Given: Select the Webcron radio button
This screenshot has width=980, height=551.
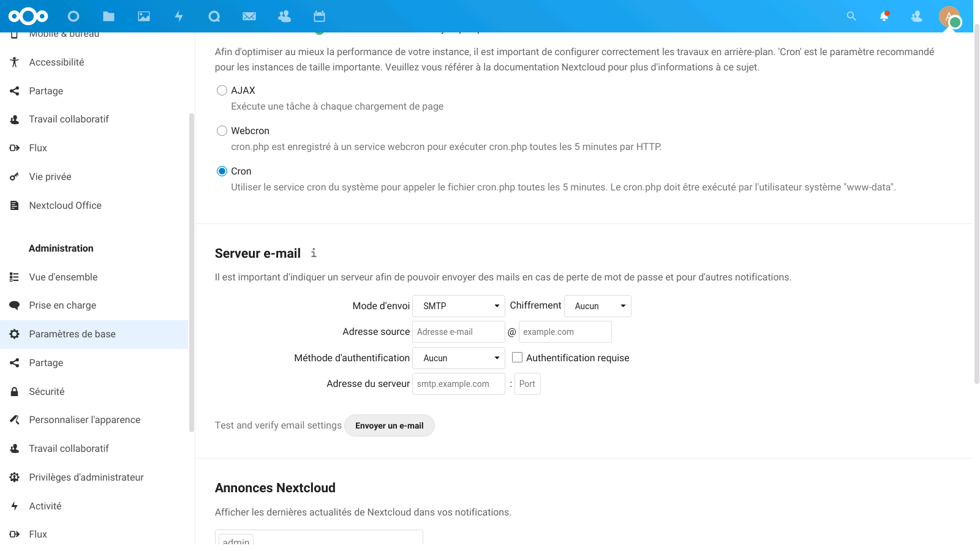Looking at the screenshot, I should pyautogui.click(x=222, y=131).
